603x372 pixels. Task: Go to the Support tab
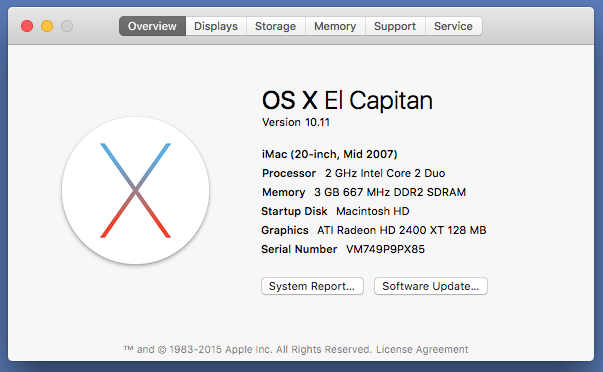click(395, 26)
